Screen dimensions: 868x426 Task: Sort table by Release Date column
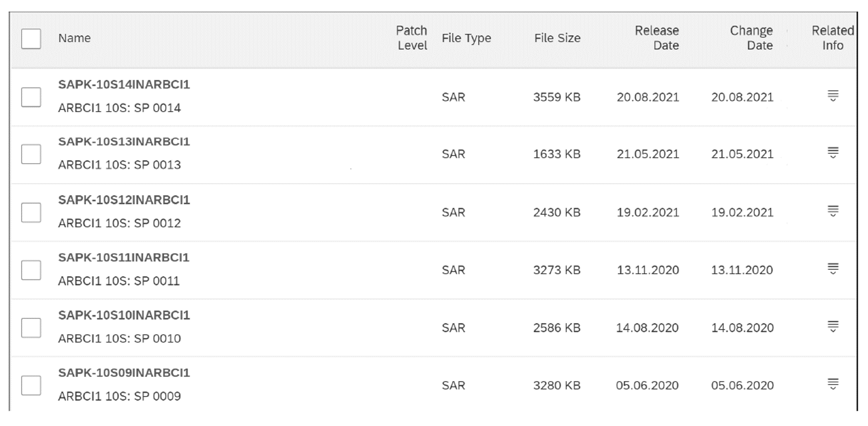[x=657, y=38]
